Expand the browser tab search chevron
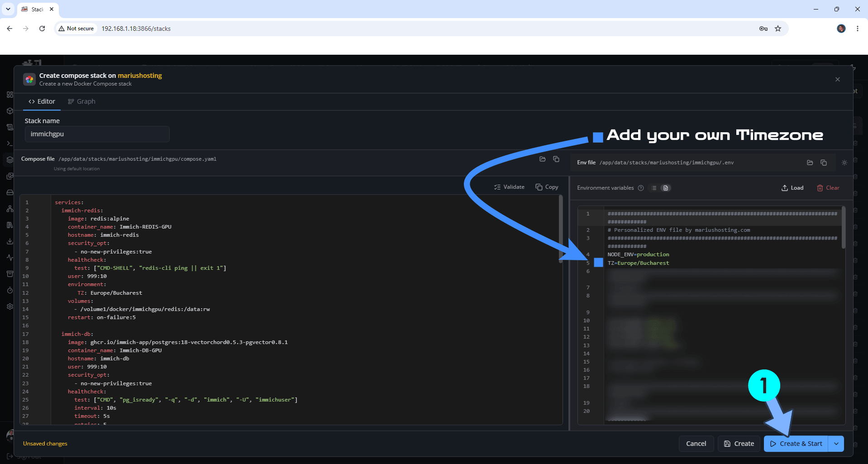 click(x=8, y=9)
